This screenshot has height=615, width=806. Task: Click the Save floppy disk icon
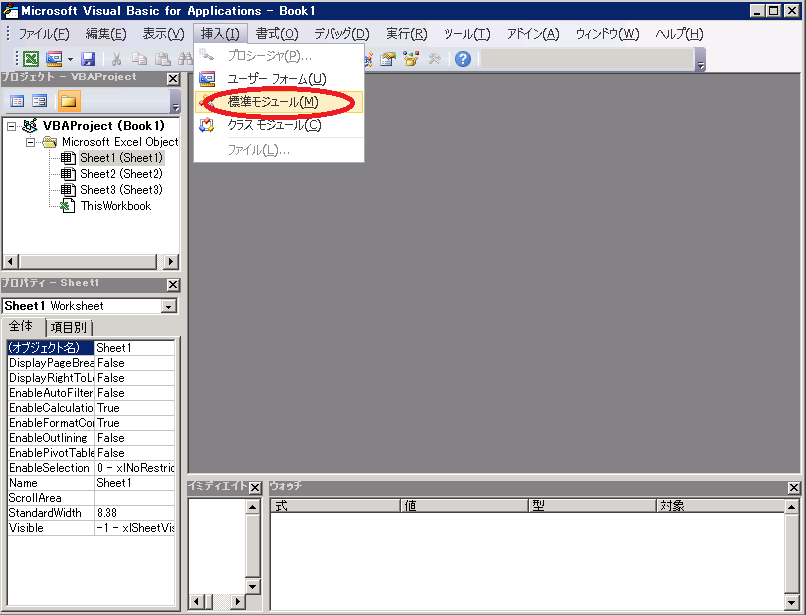88,59
